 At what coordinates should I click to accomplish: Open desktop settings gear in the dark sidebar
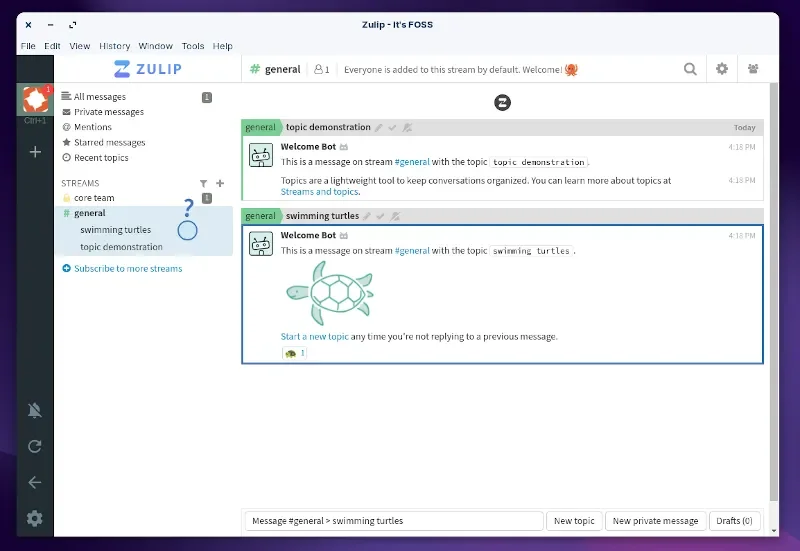35,518
